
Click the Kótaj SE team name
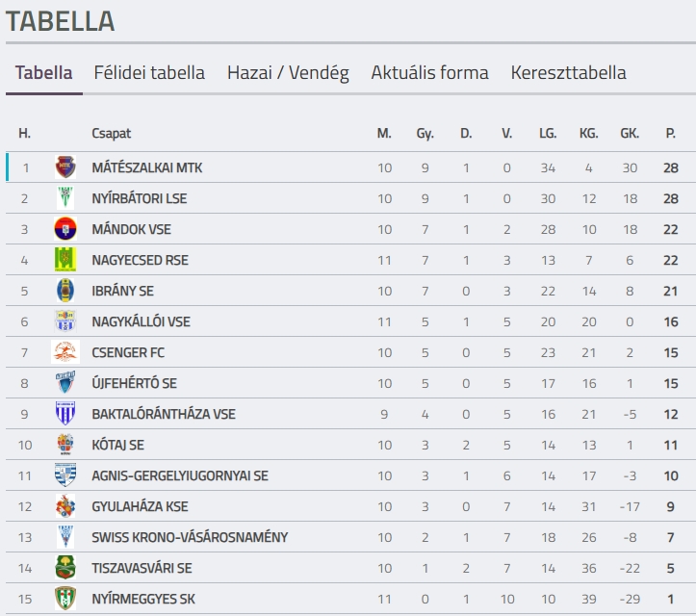click(119, 445)
